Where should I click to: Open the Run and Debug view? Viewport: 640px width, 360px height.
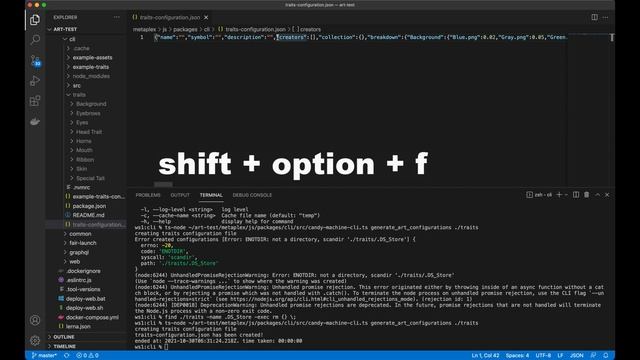click(x=35, y=81)
